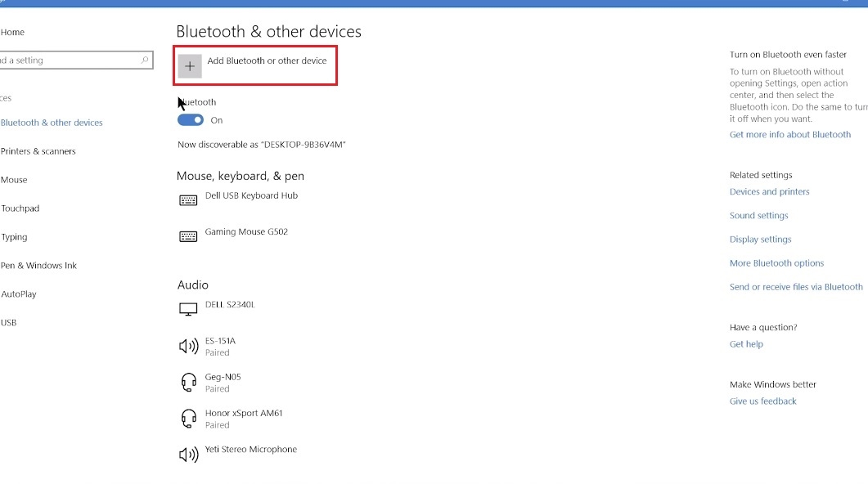Select the Geg-N05 headset icon
The image size is (868, 484).
point(188,381)
